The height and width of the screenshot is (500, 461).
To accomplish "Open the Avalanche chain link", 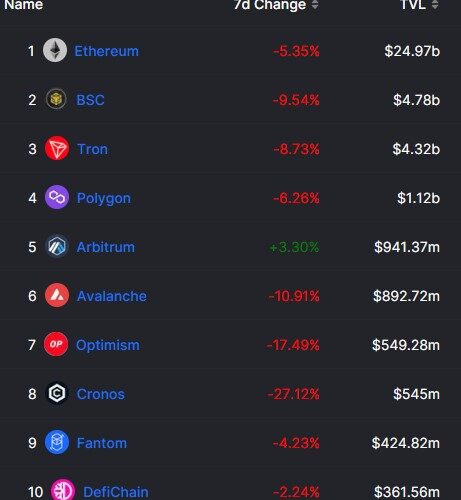I will click(112, 296).
